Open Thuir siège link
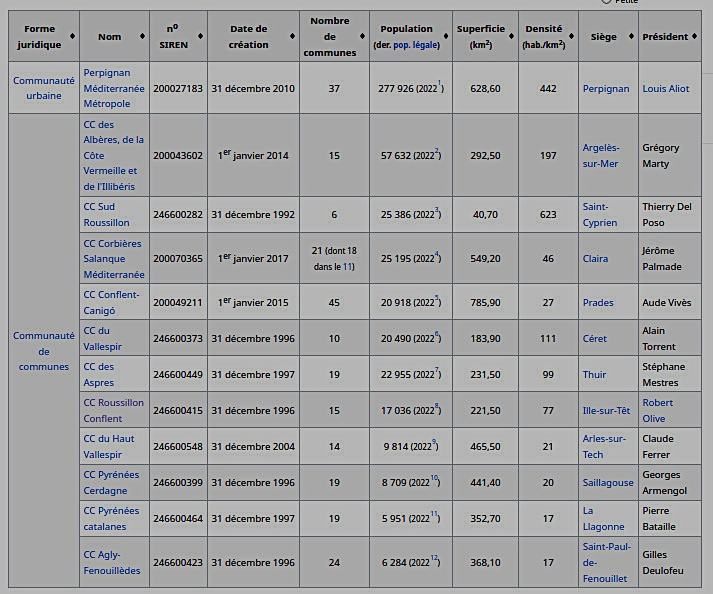 (594, 374)
